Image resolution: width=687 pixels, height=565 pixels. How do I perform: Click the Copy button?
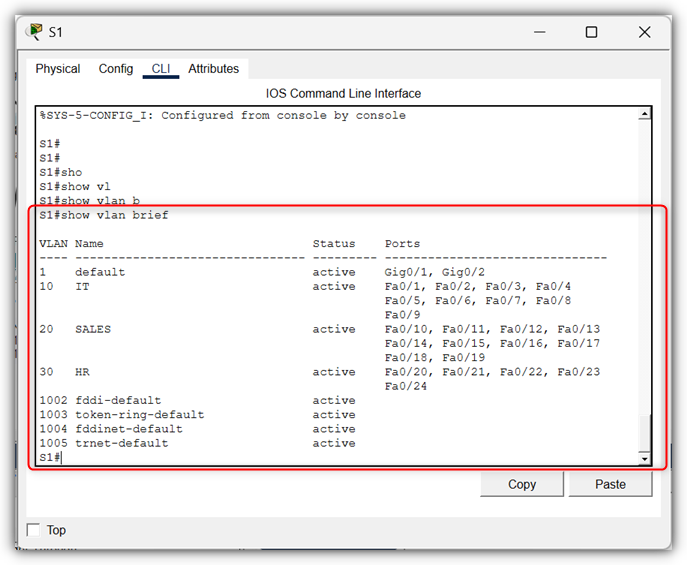[522, 484]
